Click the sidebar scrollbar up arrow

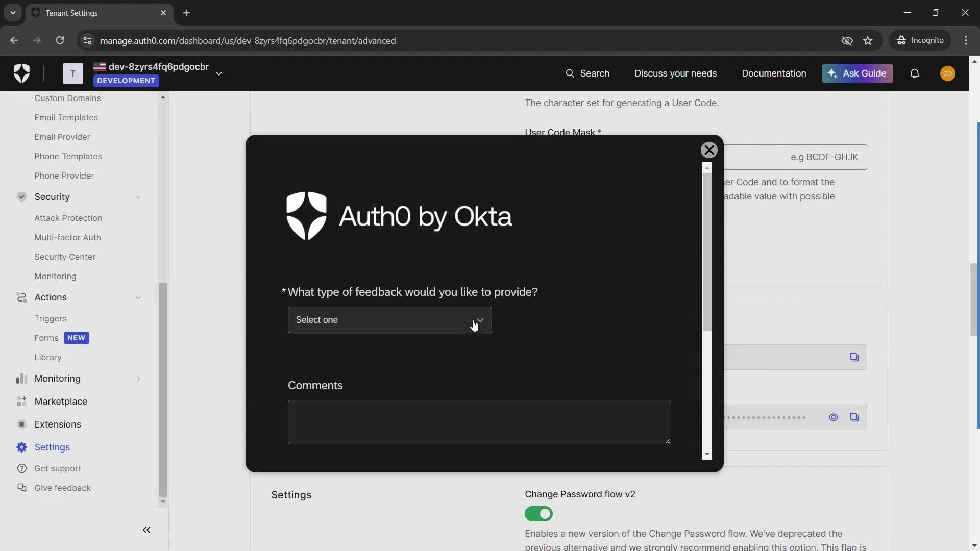pos(163,97)
